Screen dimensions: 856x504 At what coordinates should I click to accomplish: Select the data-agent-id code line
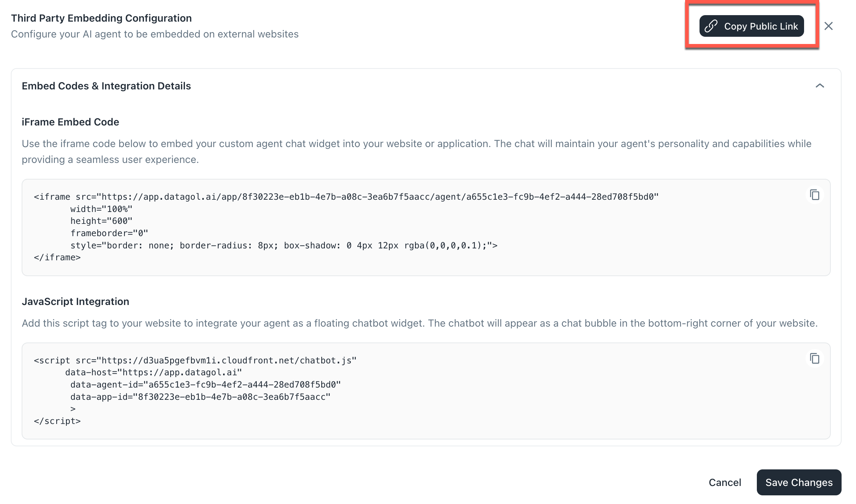(x=206, y=385)
